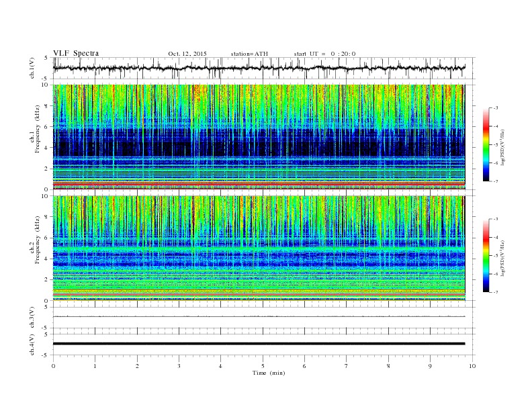Click the 'ch.1(V)' waveform axis label
The image size is (532, 411).
(x=32, y=68)
